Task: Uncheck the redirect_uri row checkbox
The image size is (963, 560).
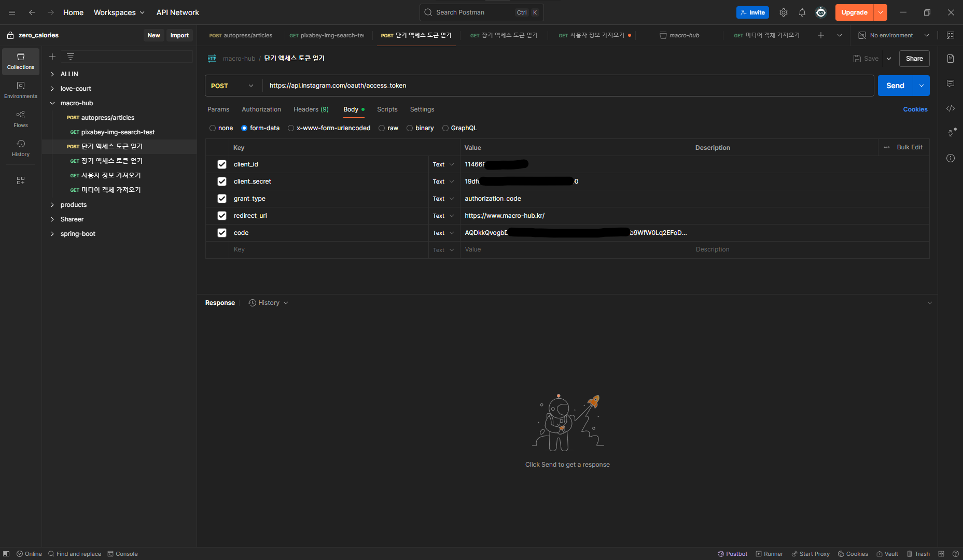Action: [222, 216]
